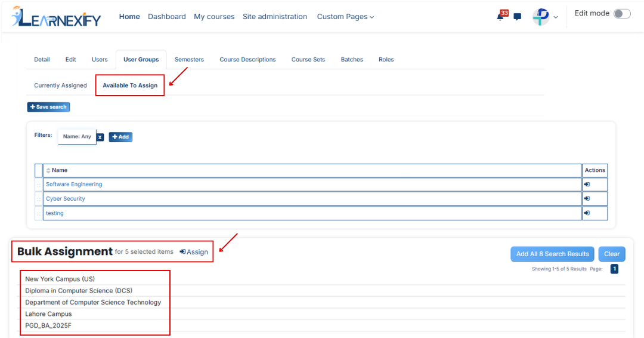Click drag handle of Cyber Security row
Screen dimensions: 644x338
click(x=39, y=199)
